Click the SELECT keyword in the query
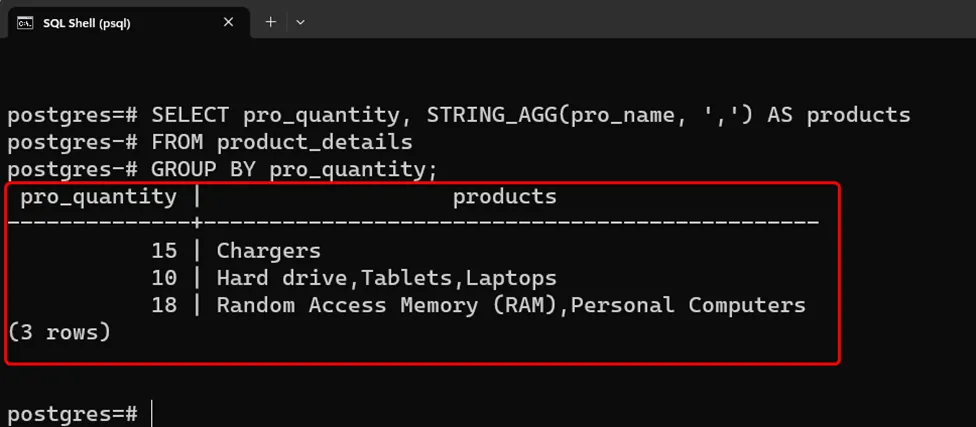976x427 pixels. coord(190,115)
